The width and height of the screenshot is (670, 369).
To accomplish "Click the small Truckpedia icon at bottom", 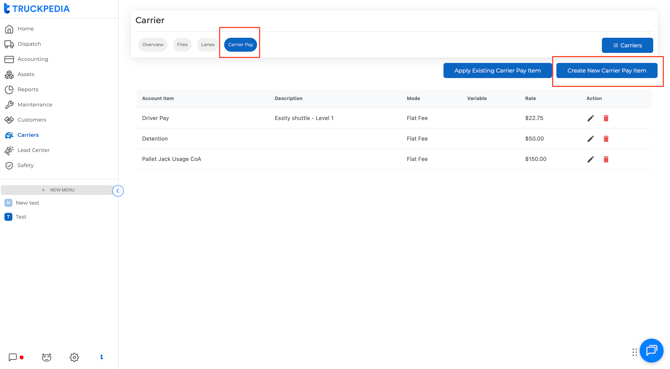I will pos(102,357).
